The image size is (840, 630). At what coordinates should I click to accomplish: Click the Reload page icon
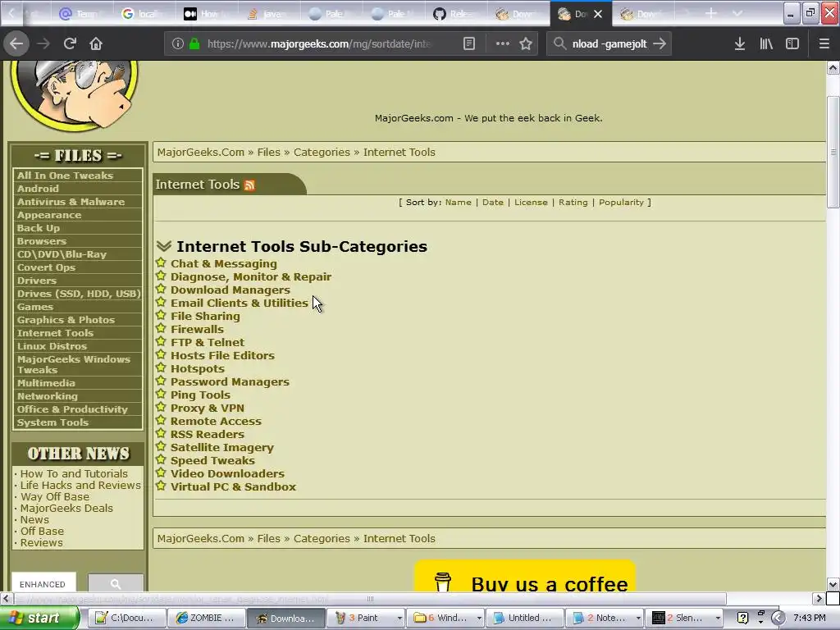pos(70,43)
